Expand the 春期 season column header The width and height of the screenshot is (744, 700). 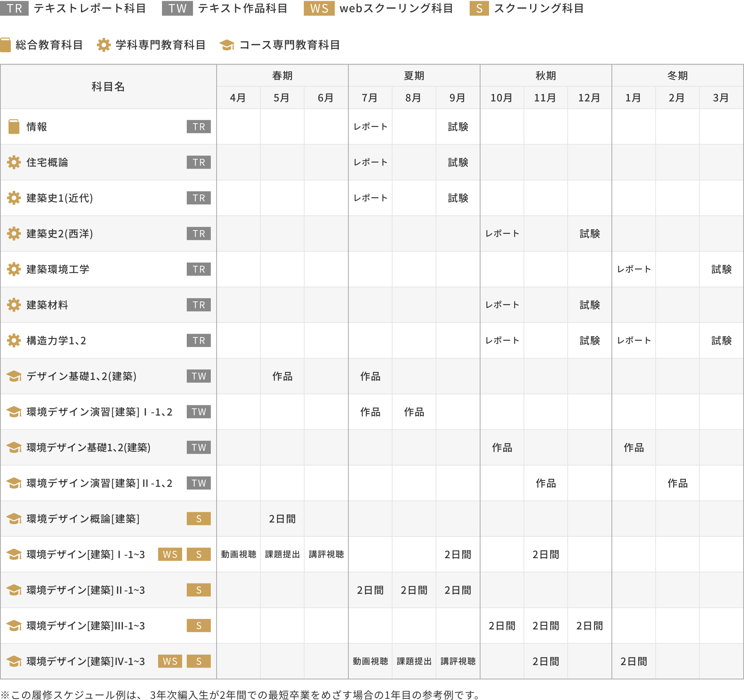coord(282,76)
